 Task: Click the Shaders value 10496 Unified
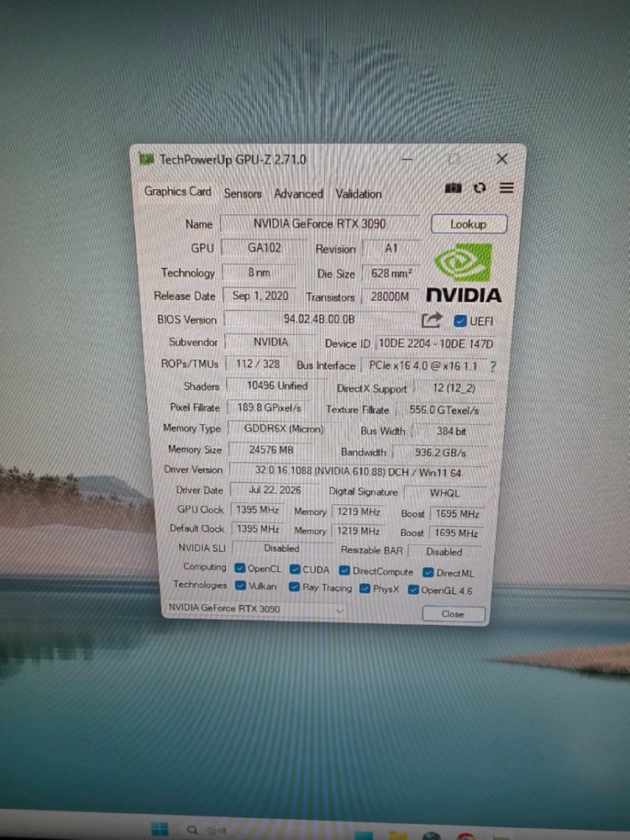[276, 386]
